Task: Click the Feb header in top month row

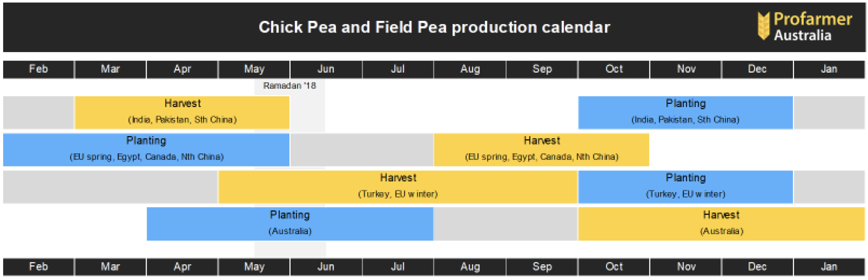Action: point(39,69)
